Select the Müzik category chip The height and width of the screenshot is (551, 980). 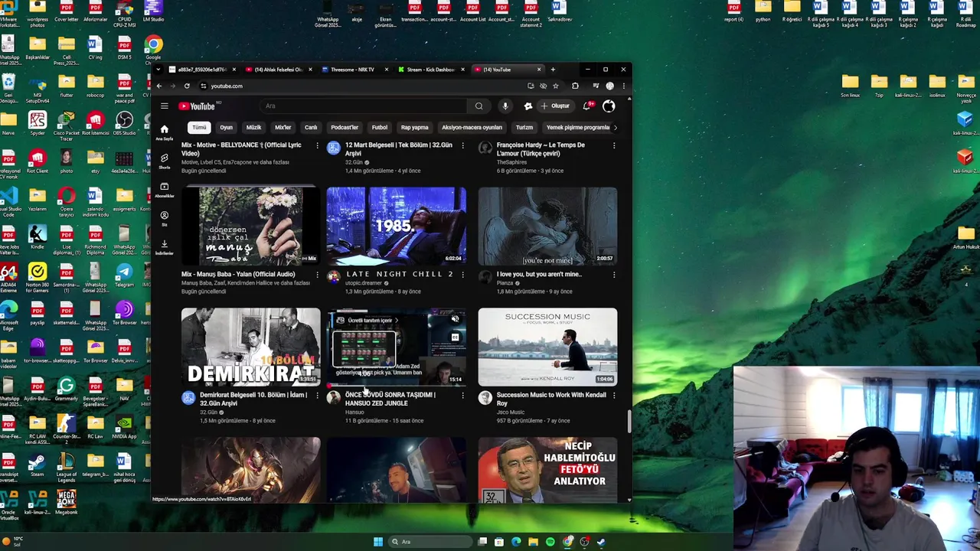253,127
